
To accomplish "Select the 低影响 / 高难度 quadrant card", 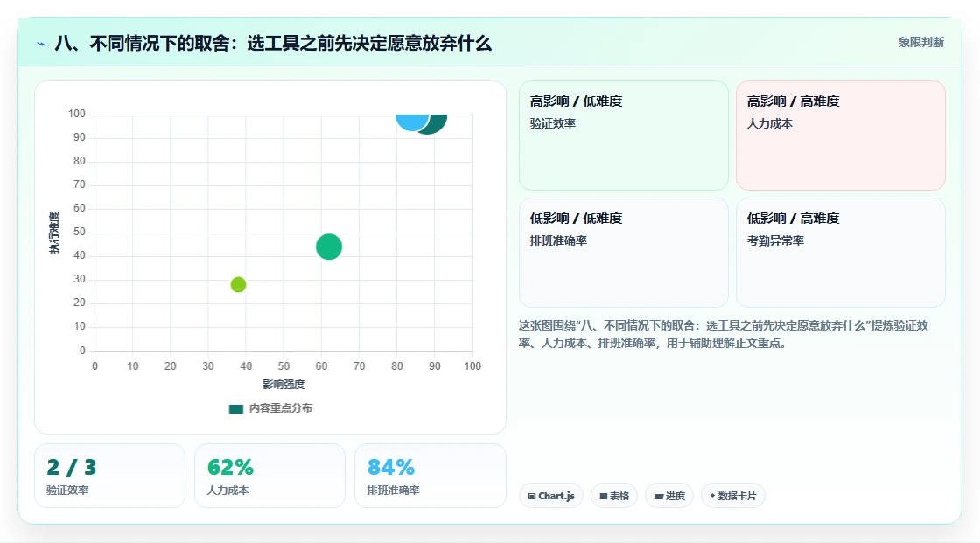I will 841,253.
